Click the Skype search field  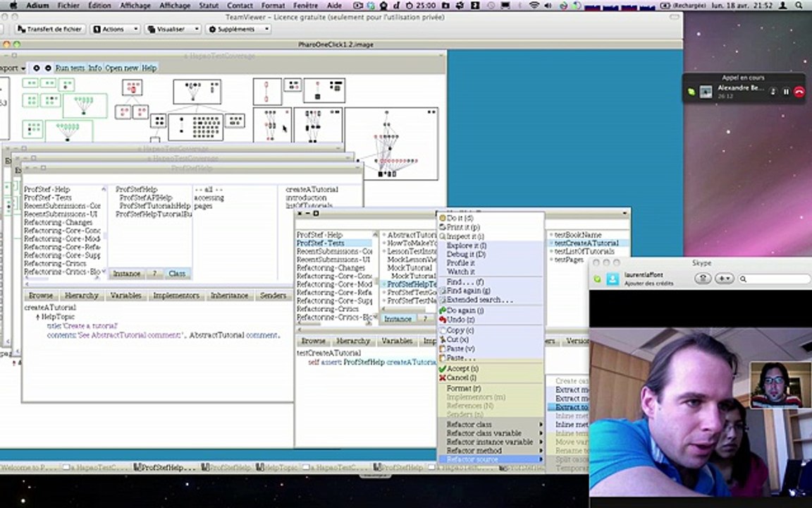coord(774,279)
